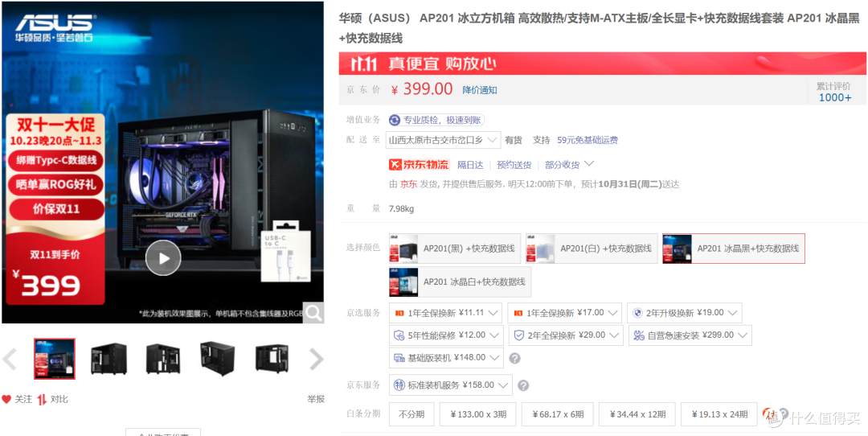Expand 2年全保换新 ¥29.00 option
The width and height of the screenshot is (868, 436).
coord(566,335)
